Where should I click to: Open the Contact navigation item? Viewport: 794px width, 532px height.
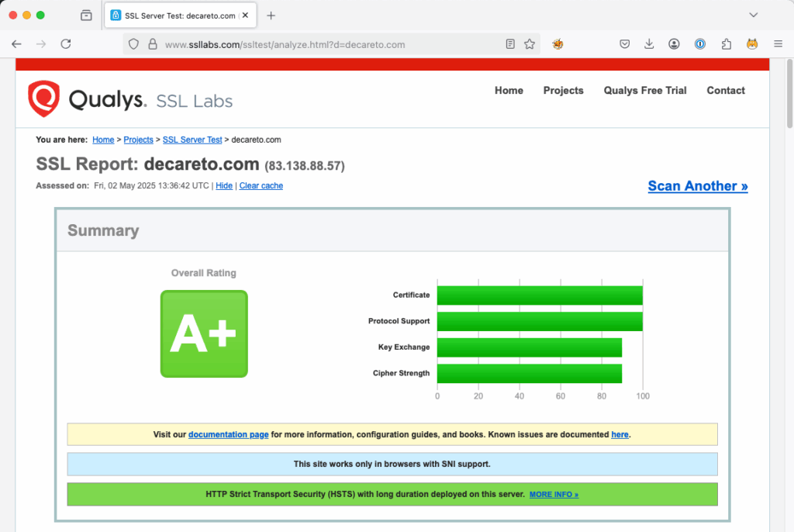coord(726,90)
